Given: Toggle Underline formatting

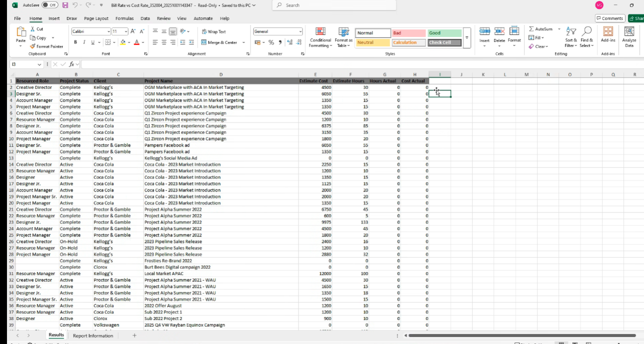Looking at the screenshot, I should 92,42.
